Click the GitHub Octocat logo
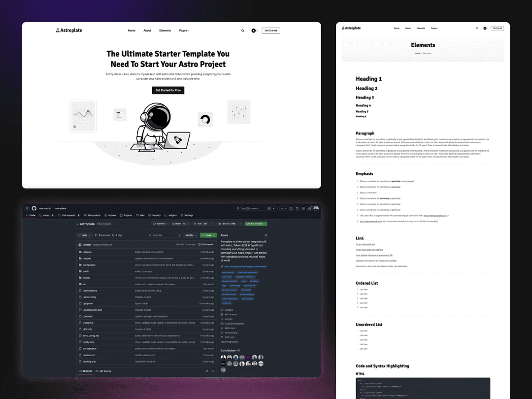Screen dimensions: 532x399 34,208
